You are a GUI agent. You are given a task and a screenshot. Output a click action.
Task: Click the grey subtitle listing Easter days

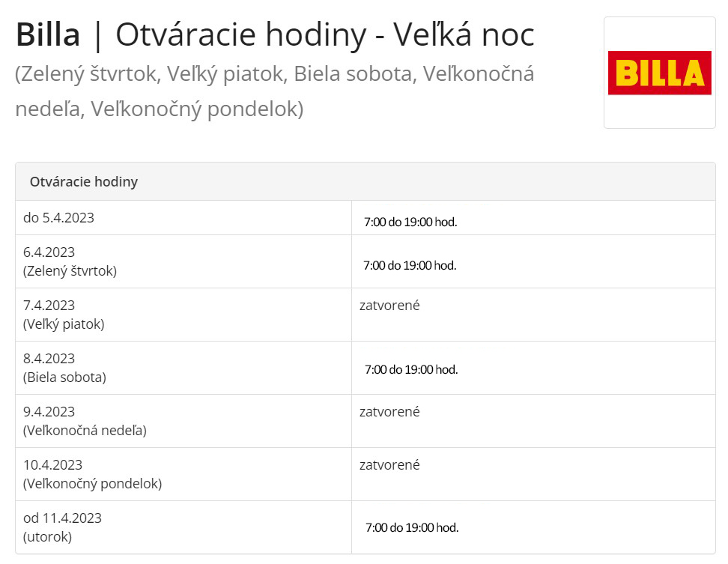(274, 91)
